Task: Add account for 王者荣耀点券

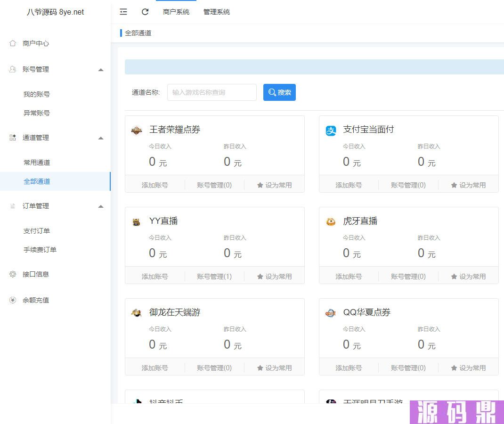Action: click(x=154, y=185)
